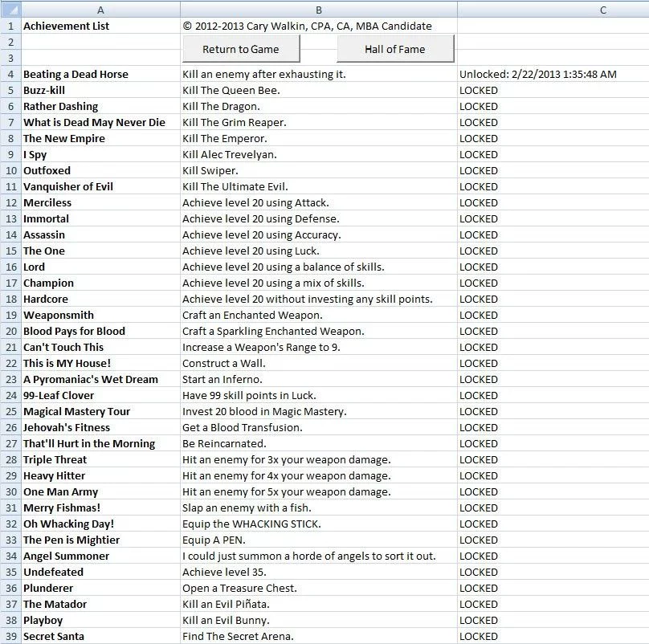Click the copyright Cary Walkin cell
Image resolution: width=649 pixels, height=644 pixels.
coord(319,26)
